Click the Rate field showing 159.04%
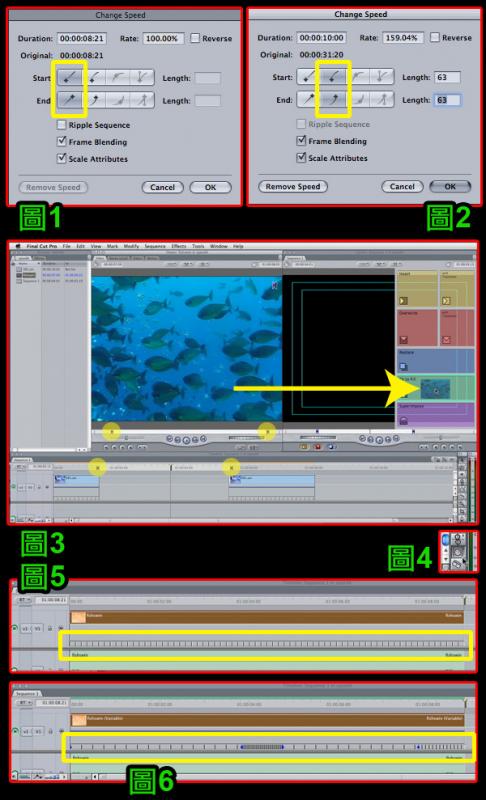Image resolution: width=486 pixels, height=800 pixels. pyautogui.click(x=403, y=37)
